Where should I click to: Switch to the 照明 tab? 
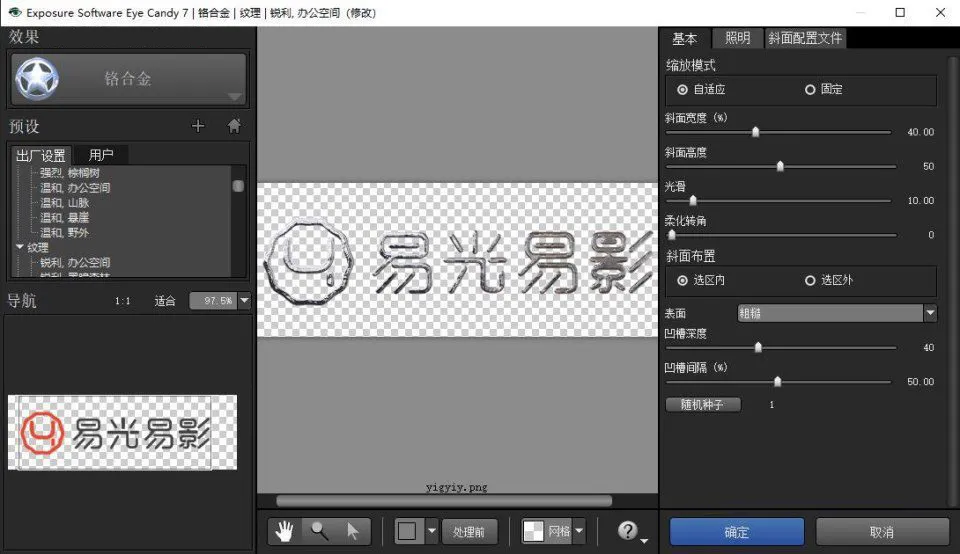click(738, 38)
